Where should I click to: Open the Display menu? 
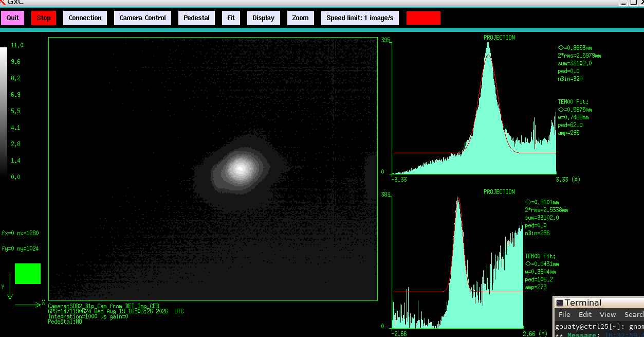tap(264, 18)
